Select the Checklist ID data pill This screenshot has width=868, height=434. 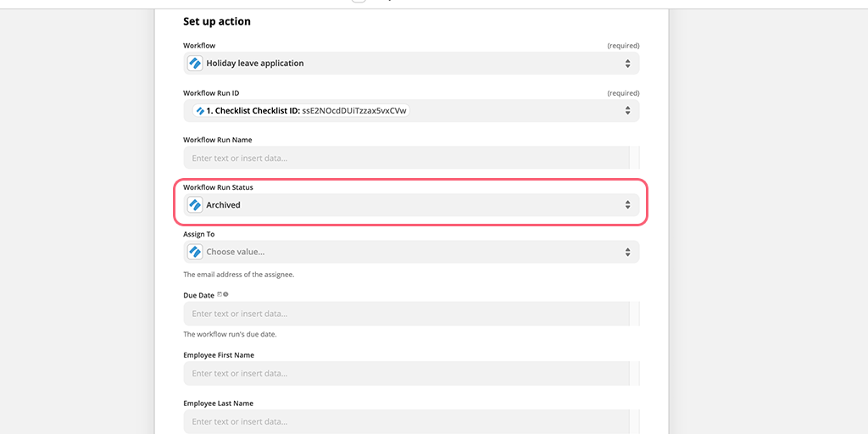301,111
